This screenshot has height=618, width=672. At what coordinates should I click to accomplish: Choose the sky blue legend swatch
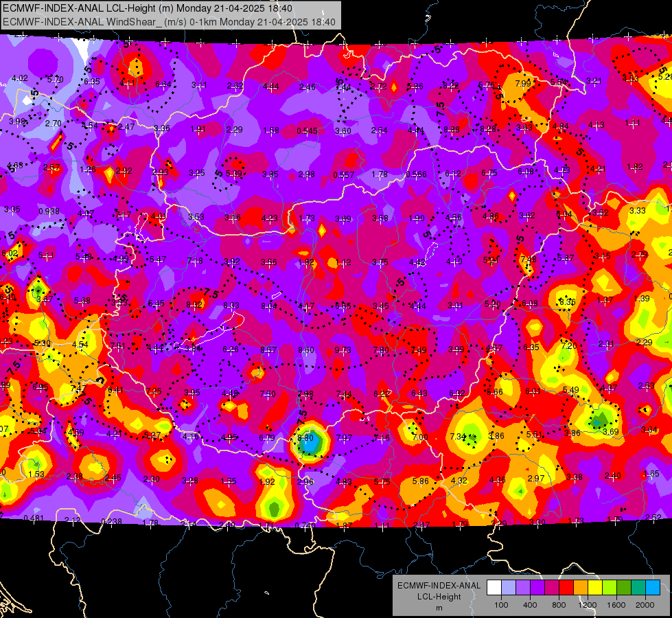tap(653, 588)
